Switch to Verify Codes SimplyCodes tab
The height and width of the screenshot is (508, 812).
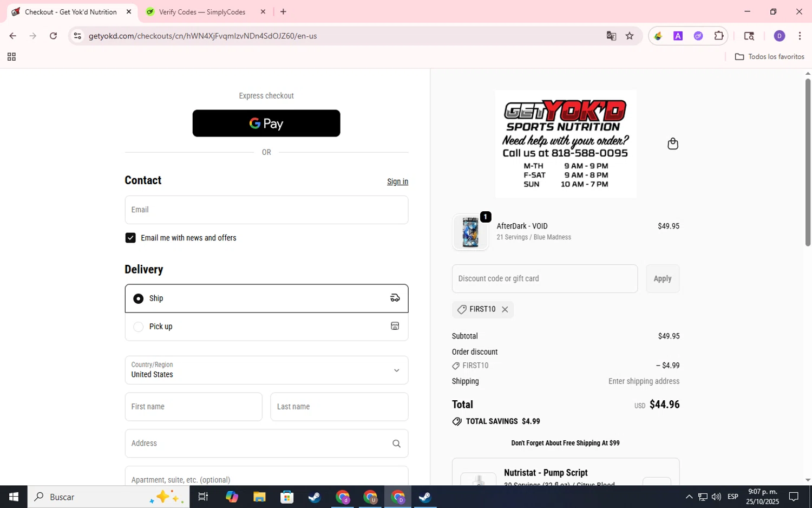[x=202, y=12]
